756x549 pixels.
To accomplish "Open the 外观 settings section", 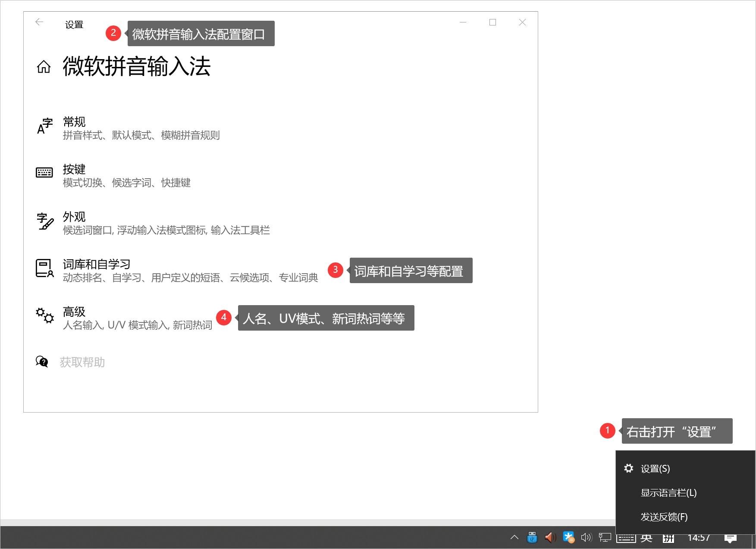I will pos(74,217).
